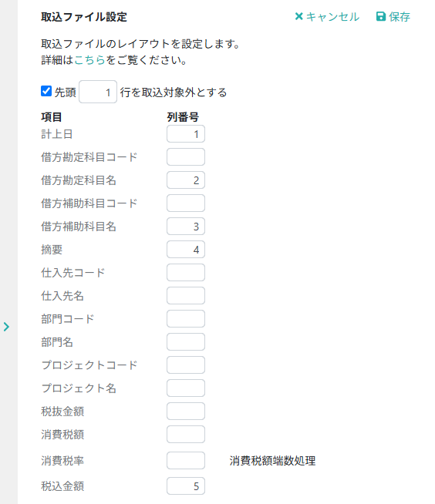The image size is (435, 504).
Task: Click the 消費税額 column number field
Action: [x=186, y=434]
